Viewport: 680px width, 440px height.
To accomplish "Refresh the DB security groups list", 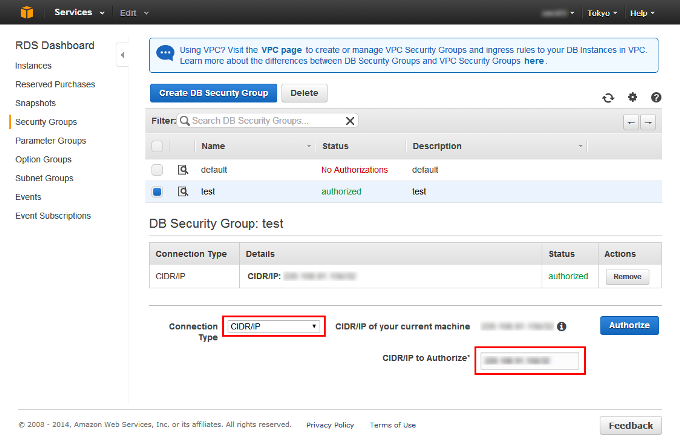I will click(608, 98).
